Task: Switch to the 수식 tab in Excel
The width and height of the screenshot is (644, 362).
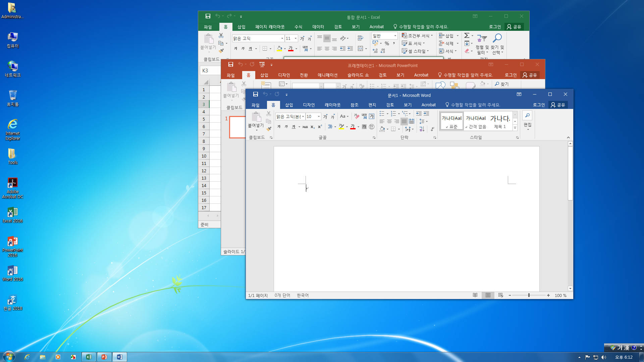Action: pos(298,27)
